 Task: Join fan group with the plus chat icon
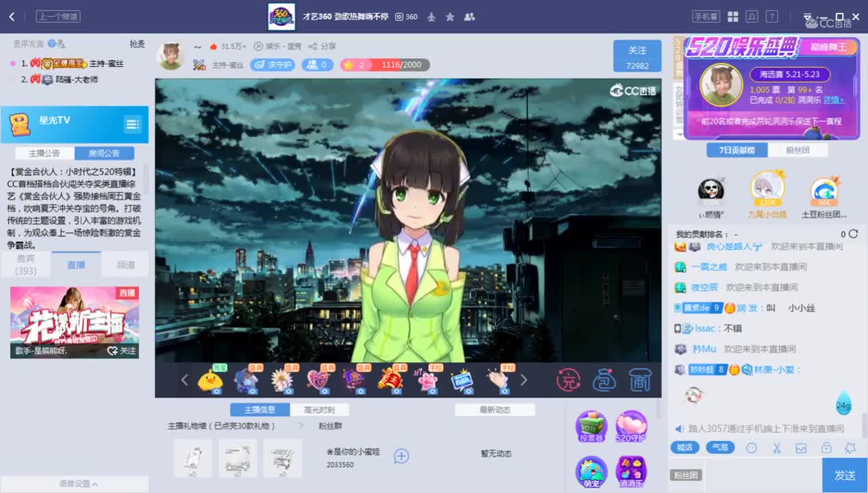point(401,456)
